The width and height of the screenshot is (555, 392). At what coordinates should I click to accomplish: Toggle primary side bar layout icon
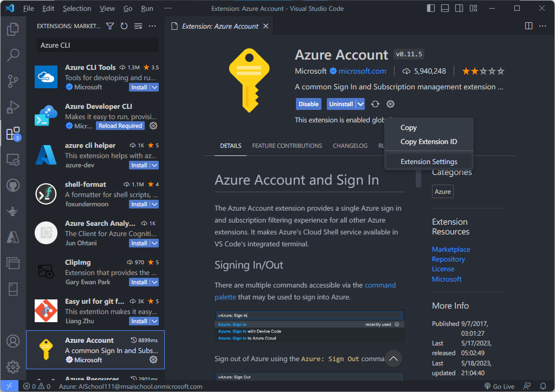point(431,8)
